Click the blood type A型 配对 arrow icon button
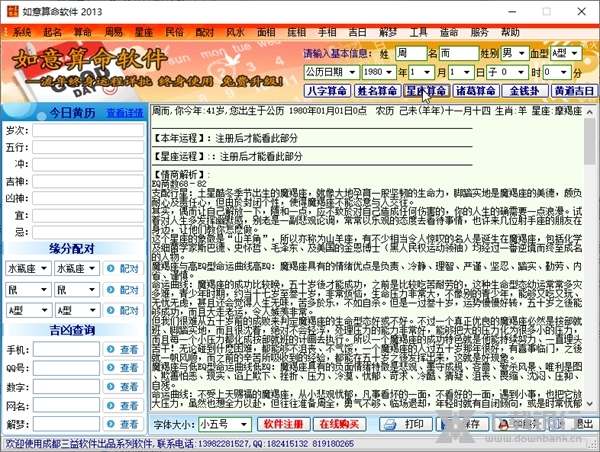600x452 pixels. point(111,310)
